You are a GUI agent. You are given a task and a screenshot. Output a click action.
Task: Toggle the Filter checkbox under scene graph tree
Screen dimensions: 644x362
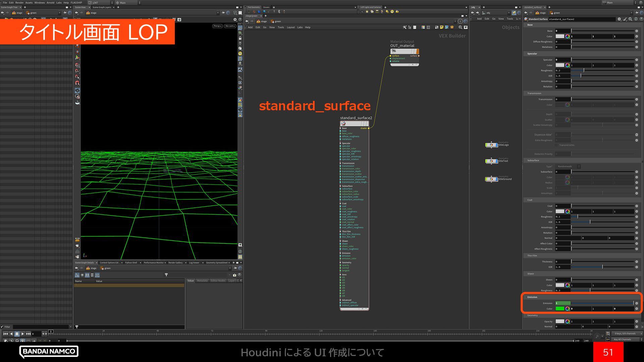[2, 327]
